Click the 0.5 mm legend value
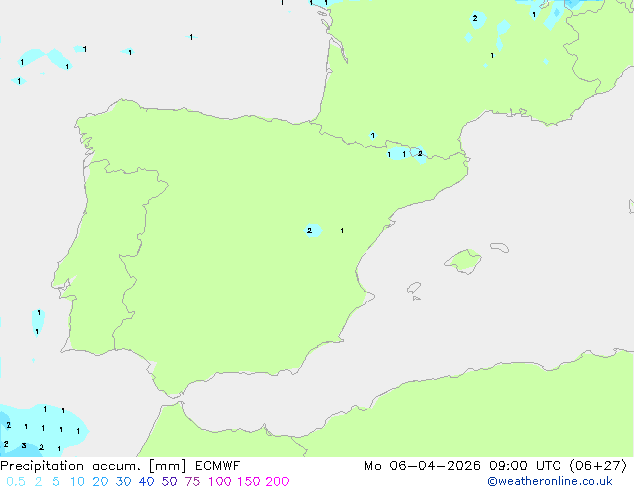This screenshot has height=490, width=634. point(16,482)
